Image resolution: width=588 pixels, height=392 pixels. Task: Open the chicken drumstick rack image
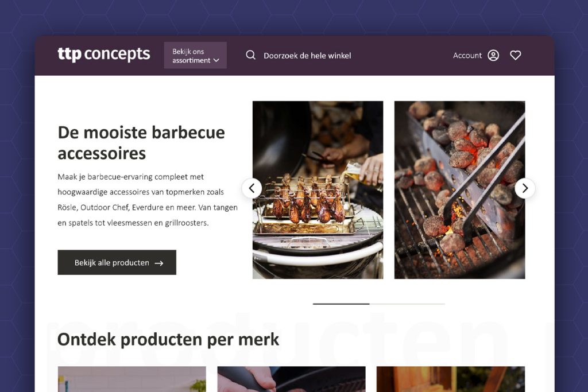(x=318, y=189)
